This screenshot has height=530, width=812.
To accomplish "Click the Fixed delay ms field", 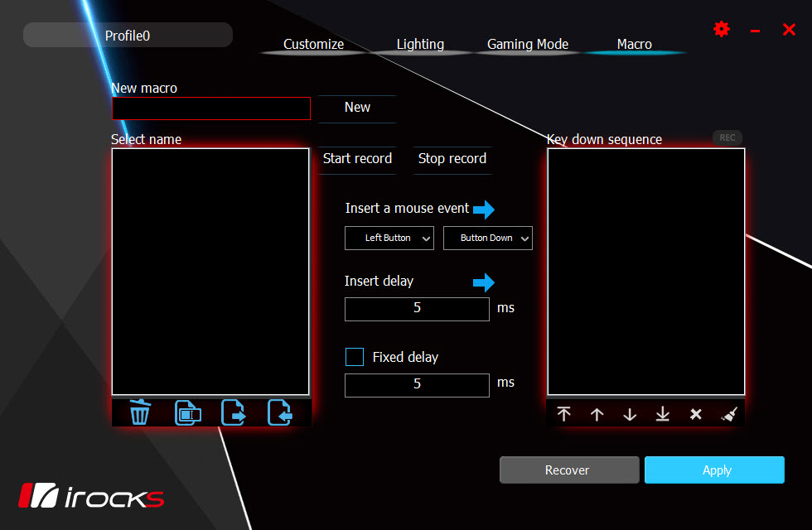I will click(x=417, y=385).
